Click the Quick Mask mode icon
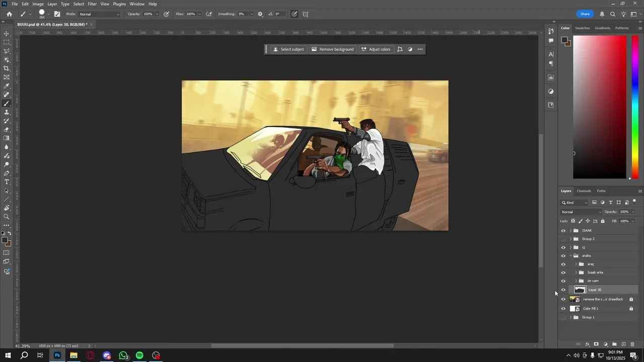 [x=7, y=253]
